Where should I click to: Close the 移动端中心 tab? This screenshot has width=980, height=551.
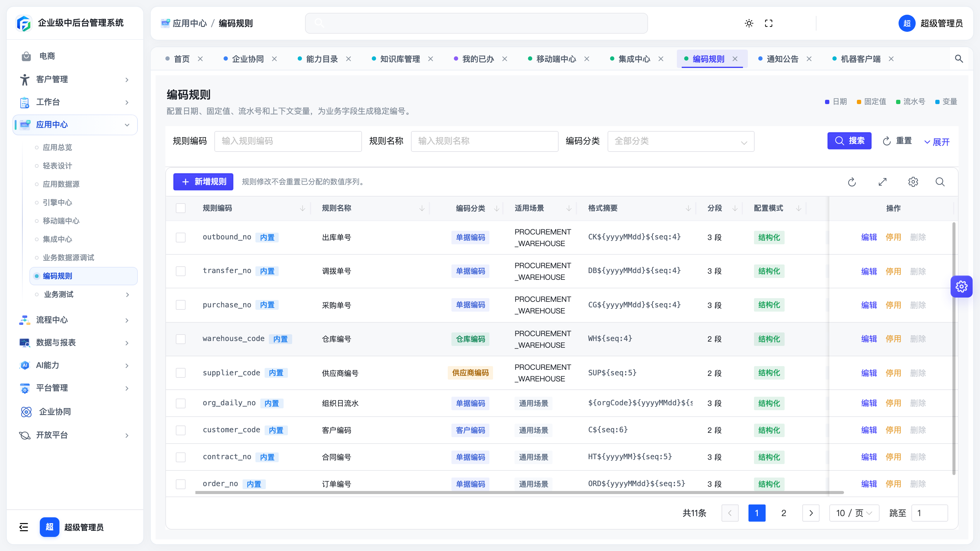[x=587, y=59]
